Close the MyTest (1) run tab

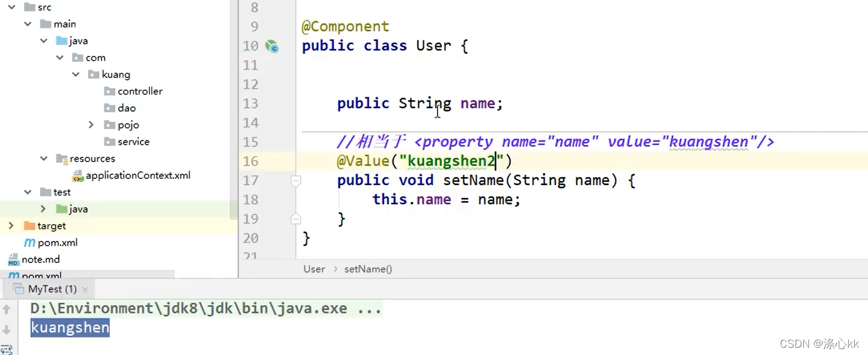point(85,290)
